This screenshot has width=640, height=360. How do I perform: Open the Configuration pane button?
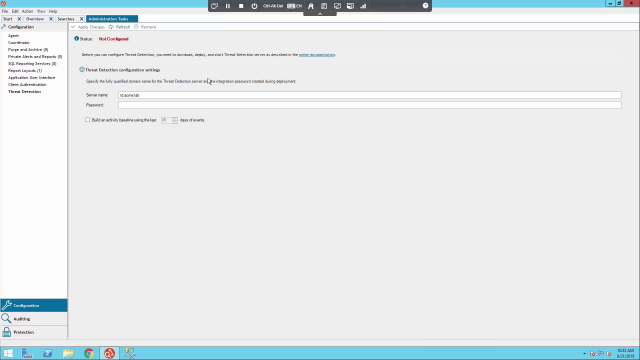click(34, 305)
